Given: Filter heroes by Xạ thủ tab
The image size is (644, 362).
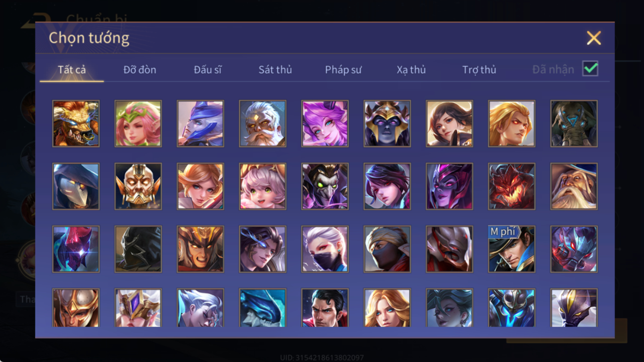Looking at the screenshot, I should 411,70.
